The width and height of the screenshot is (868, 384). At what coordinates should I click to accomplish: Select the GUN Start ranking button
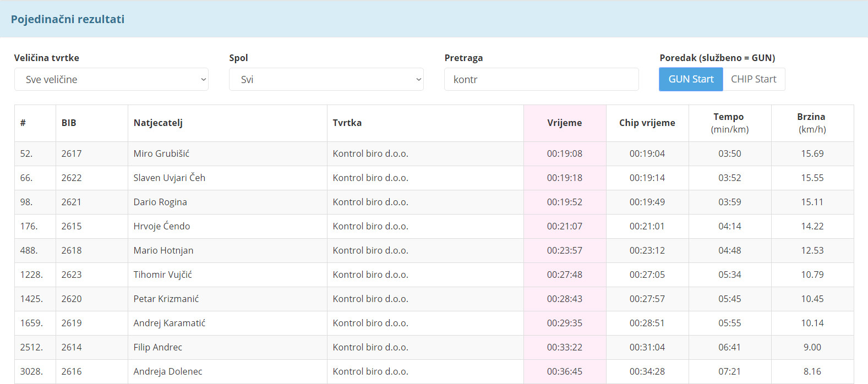pos(691,79)
